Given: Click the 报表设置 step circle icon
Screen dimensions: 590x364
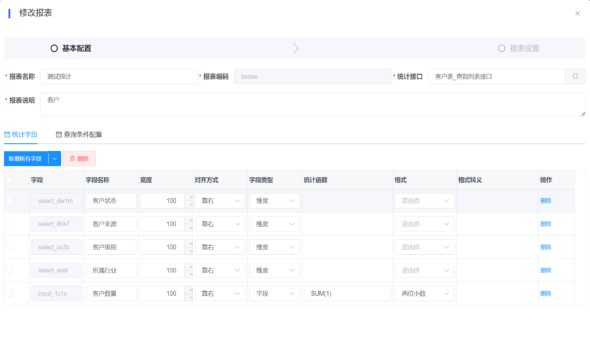Looking at the screenshot, I should click(x=502, y=49).
